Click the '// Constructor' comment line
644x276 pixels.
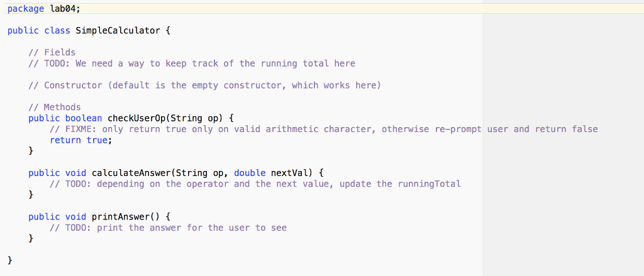pos(205,85)
